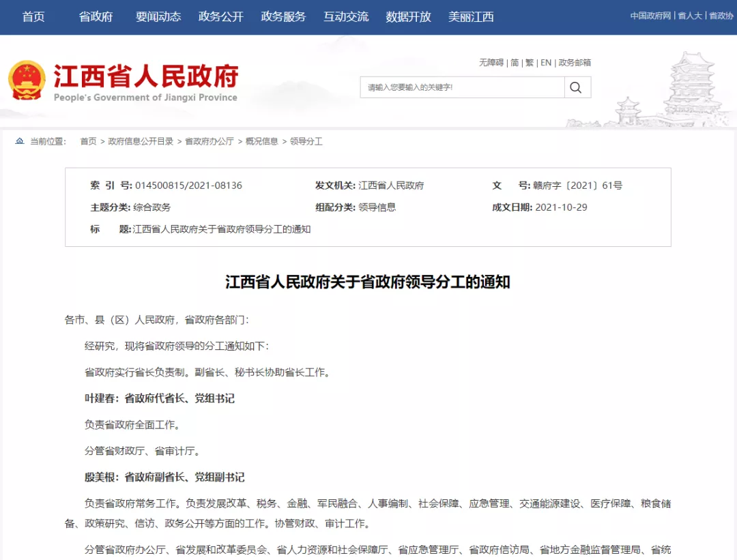
Task: Open the 政务邮箱 government mailbox
Action: pos(575,63)
